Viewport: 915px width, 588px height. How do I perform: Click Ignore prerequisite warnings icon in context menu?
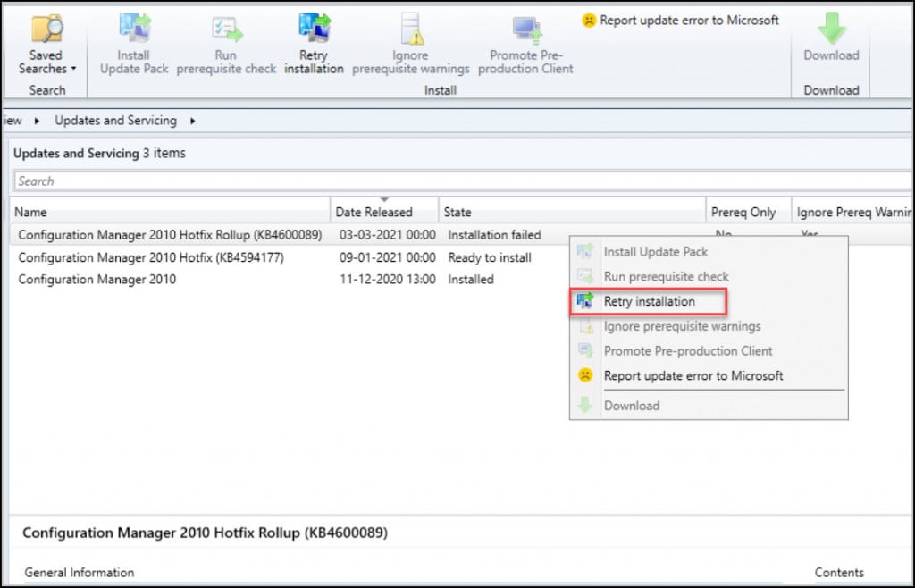tap(585, 326)
